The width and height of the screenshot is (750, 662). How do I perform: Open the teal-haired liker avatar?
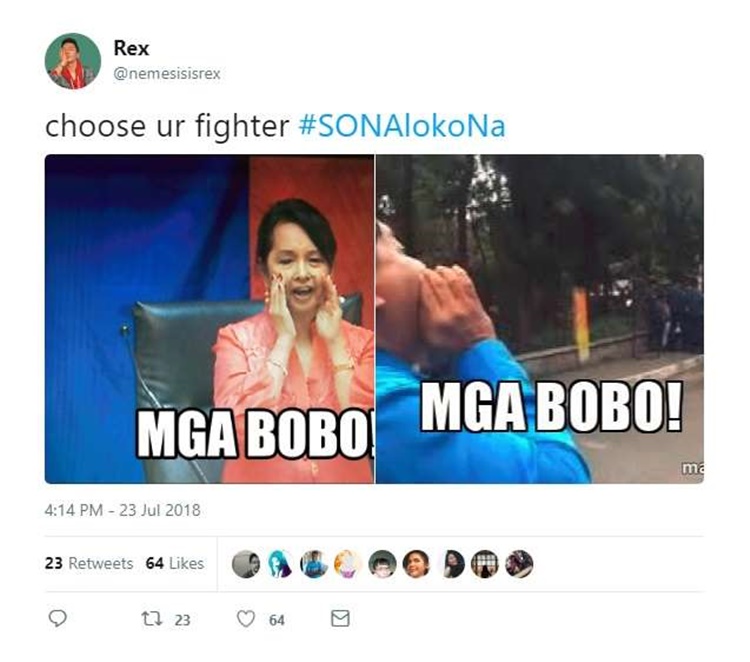[x=280, y=564]
